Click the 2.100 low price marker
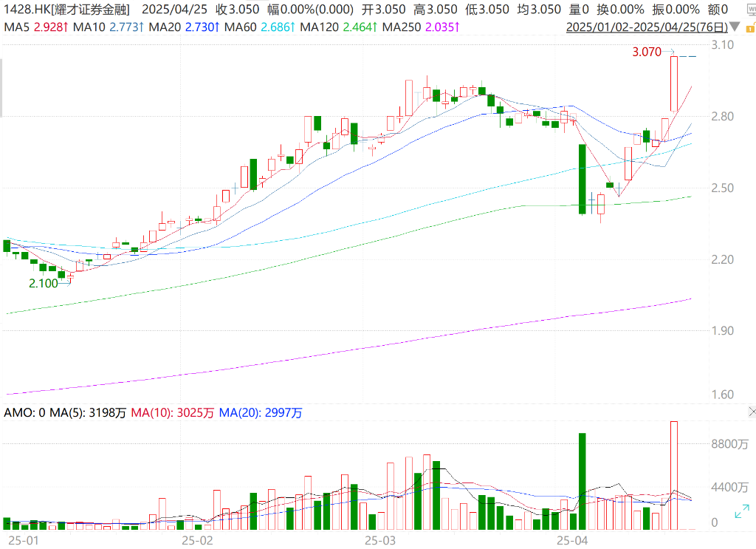Image resolution: width=756 pixels, height=549 pixels. pos(44,283)
